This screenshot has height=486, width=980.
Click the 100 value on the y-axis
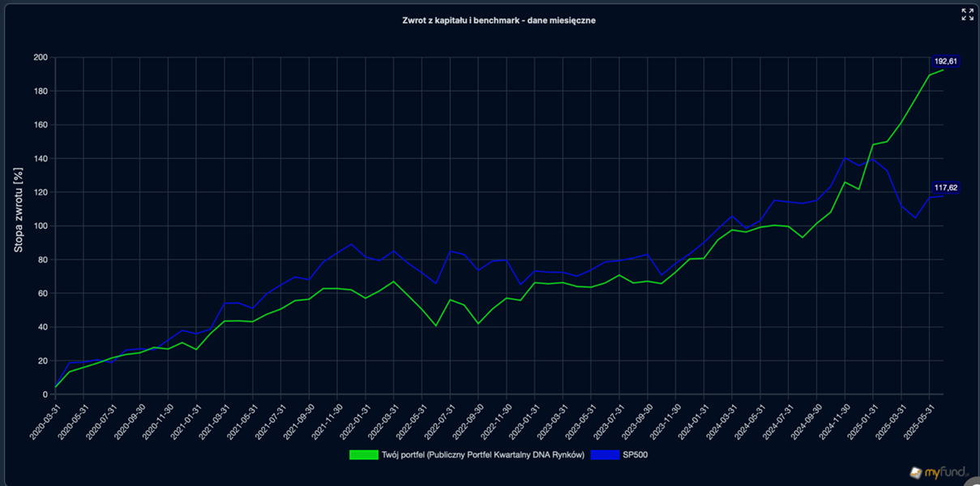[40, 226]
